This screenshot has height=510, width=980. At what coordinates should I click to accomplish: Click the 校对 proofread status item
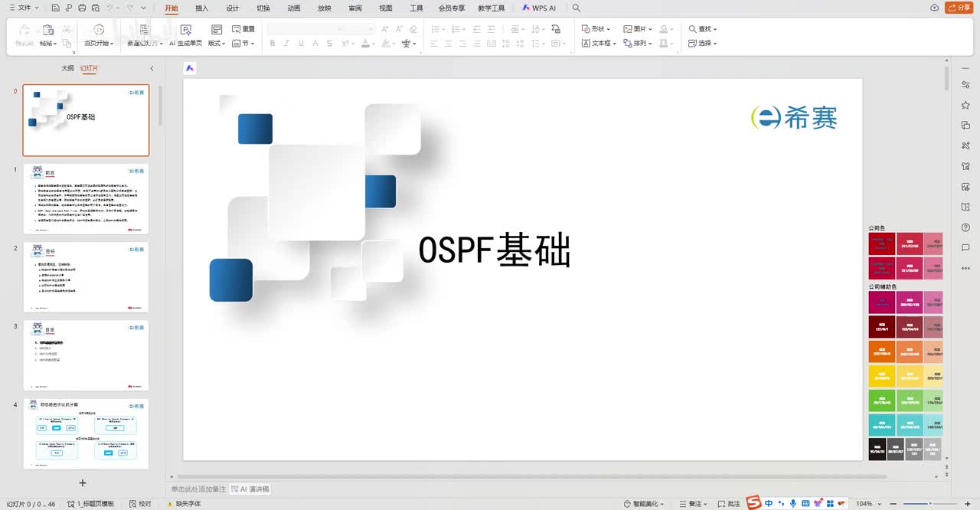click(x=140, y=504)
